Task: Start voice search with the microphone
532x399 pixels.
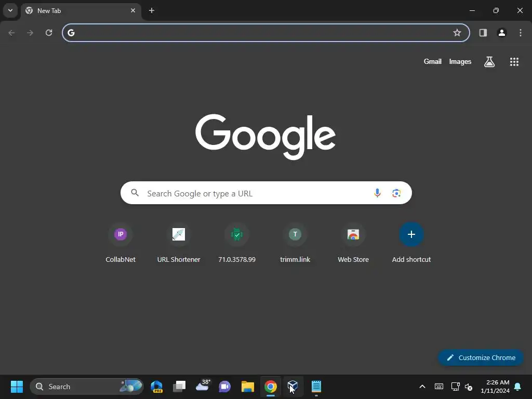Action: 377,193
